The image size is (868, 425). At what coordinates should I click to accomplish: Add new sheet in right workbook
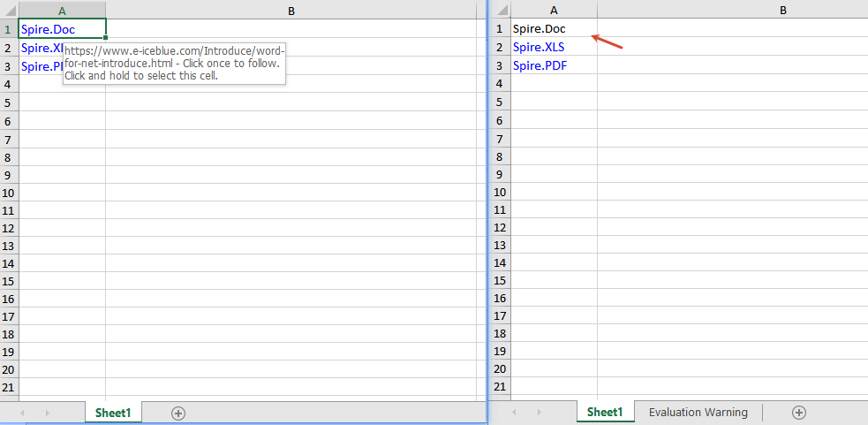[799, 413]
